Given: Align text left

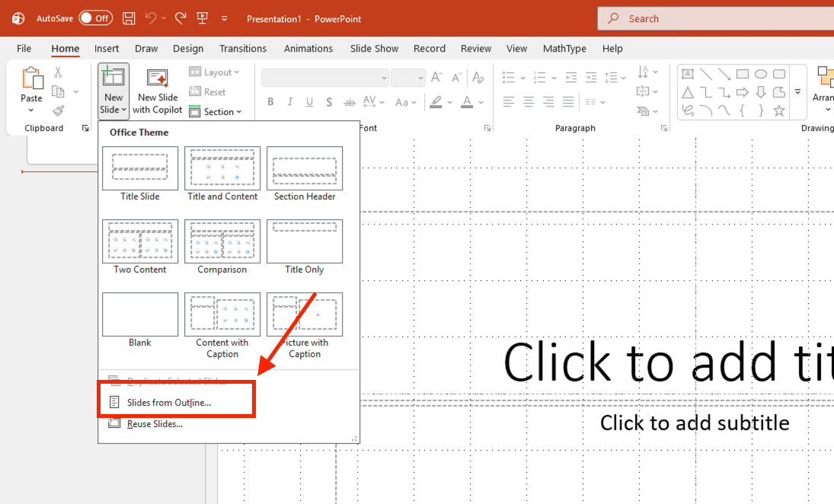Looking at the screenshot, I should click(x=509, y=101).
